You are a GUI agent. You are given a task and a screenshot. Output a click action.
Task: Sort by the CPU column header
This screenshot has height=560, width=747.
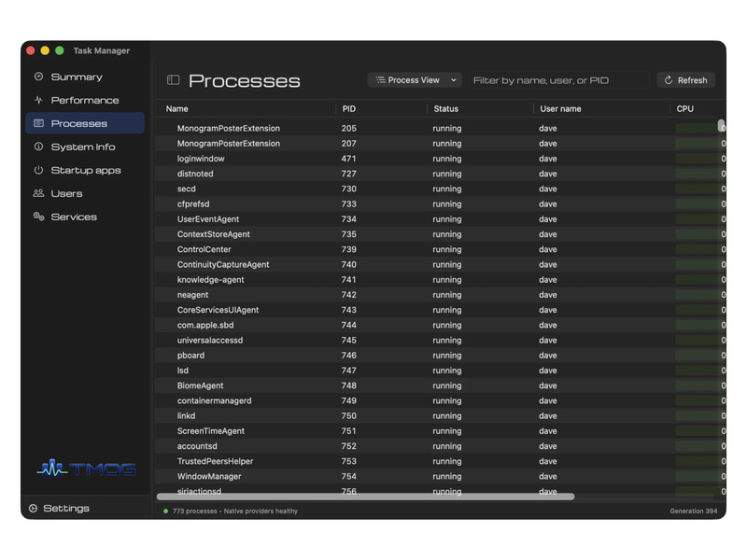click(x=685, y=108)
